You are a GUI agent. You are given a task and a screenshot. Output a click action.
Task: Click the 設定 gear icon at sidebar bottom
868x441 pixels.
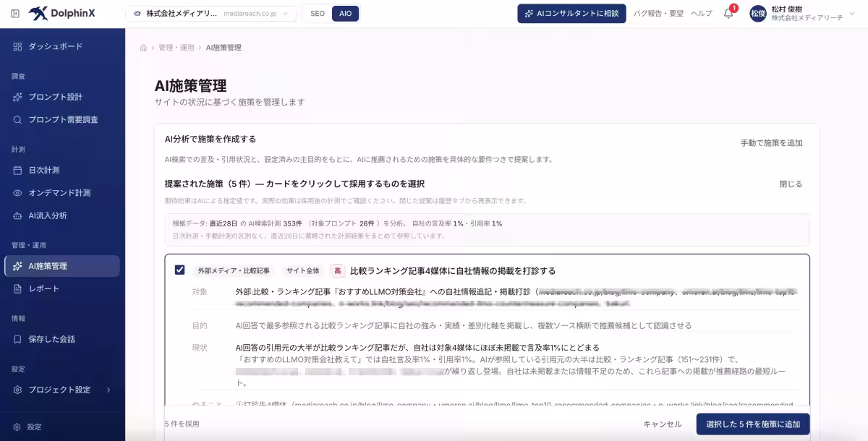pos(17,427)
